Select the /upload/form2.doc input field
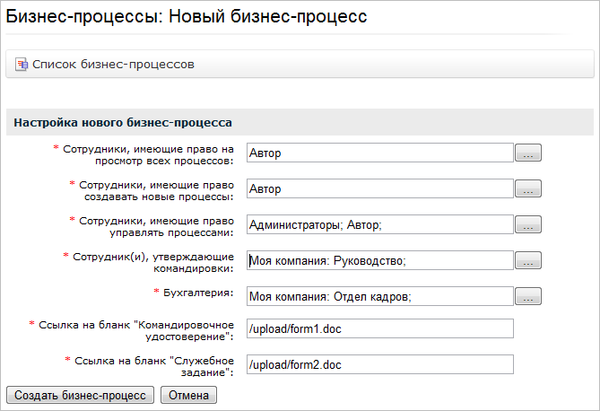 pyautogui.click(x=378, y=364)
